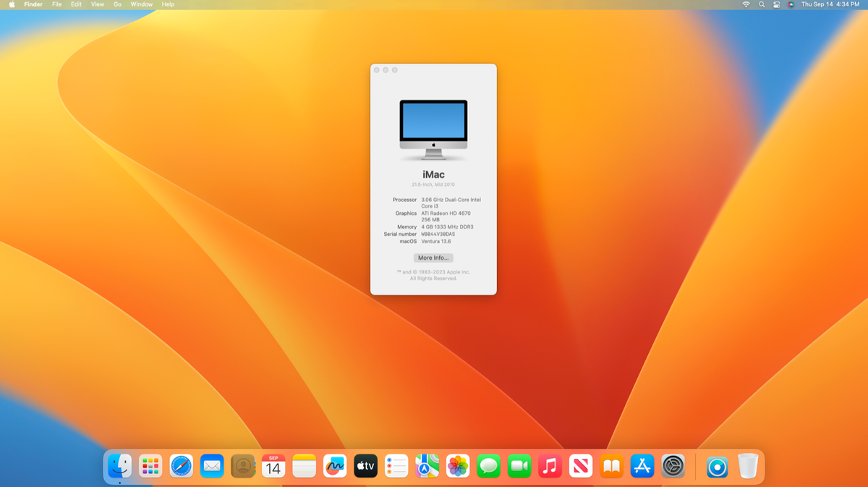Launch the App Store
Screen dimensions: 868x487
tap(642, 466)
